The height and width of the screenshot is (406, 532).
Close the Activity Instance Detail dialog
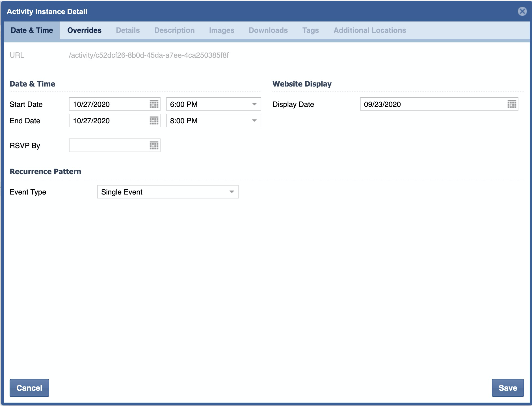(x=522, y=11)
